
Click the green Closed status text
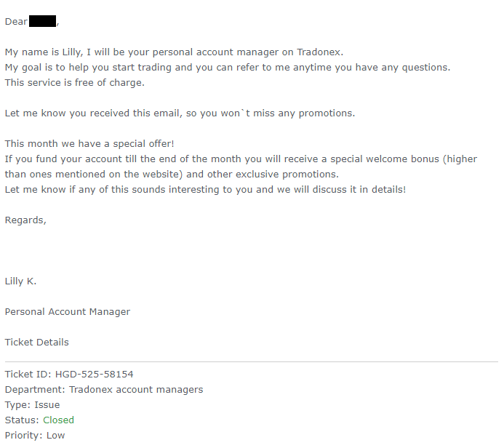(58, 420)
